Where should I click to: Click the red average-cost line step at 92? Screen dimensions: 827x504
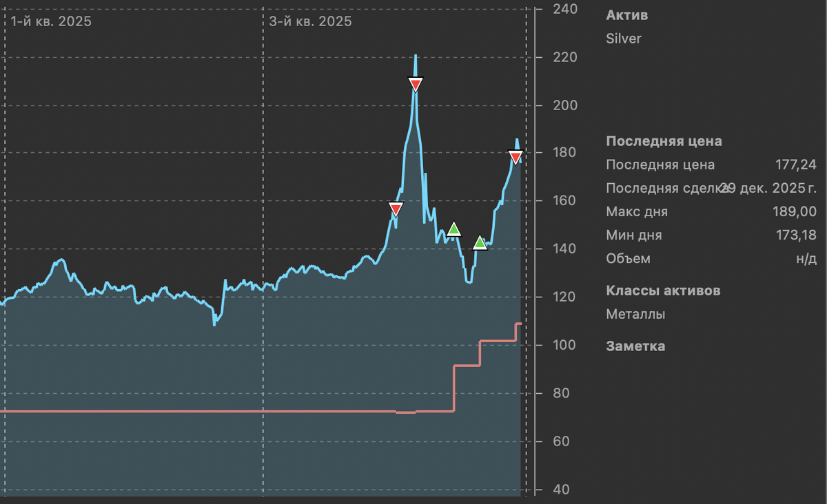click(467, 366)
